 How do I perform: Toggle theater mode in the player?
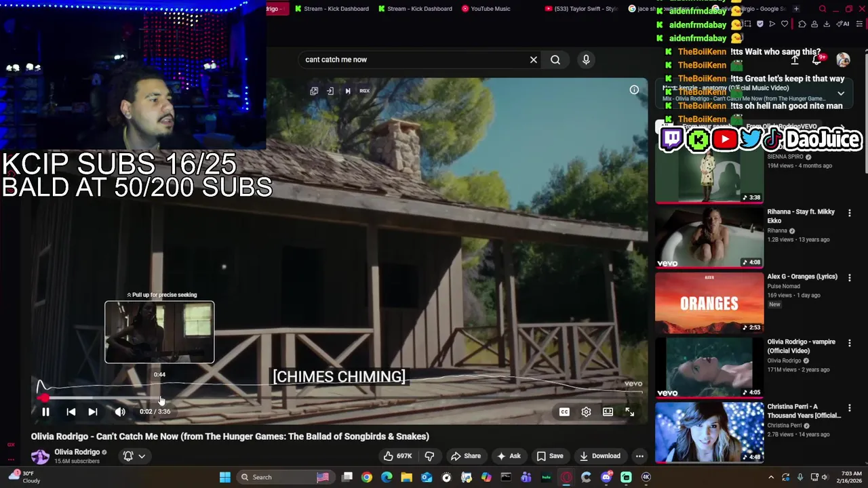coord(608,411)
